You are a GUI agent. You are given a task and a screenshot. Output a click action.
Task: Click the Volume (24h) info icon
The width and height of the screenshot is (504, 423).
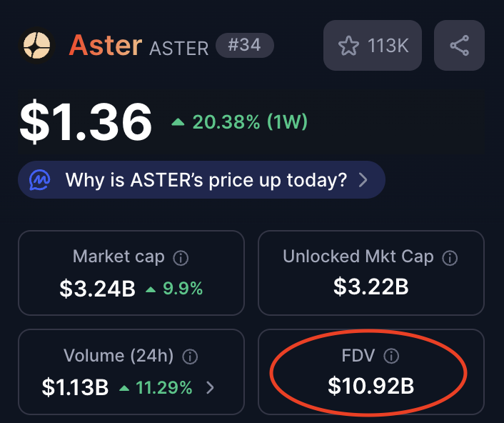click(191, 357)
